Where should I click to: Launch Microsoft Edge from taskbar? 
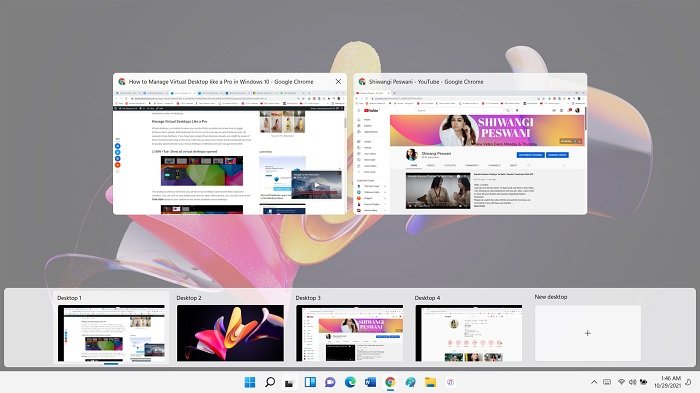350,382
